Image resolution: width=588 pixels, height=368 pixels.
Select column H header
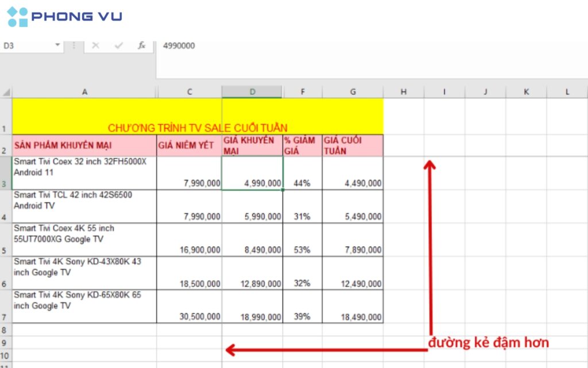[404, 92]
